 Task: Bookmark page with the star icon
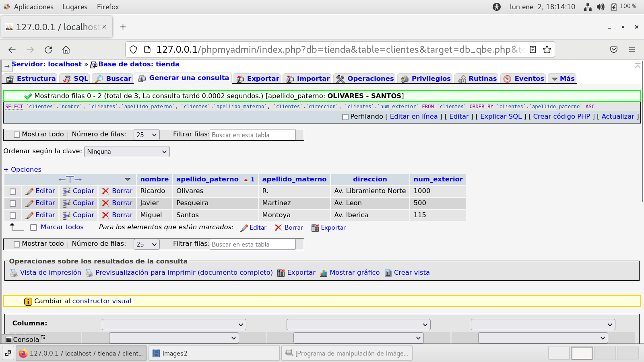[x=547, y=49]
